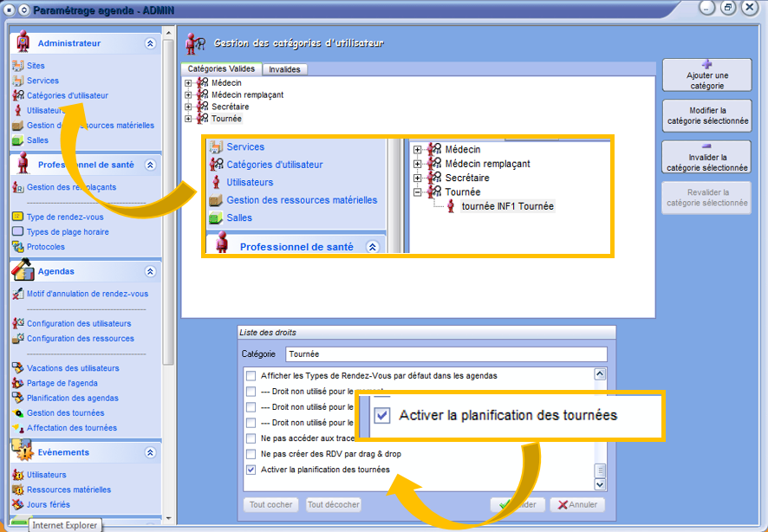
Task: Click Ajouter une catégorie button
Action: click(706, 75)
